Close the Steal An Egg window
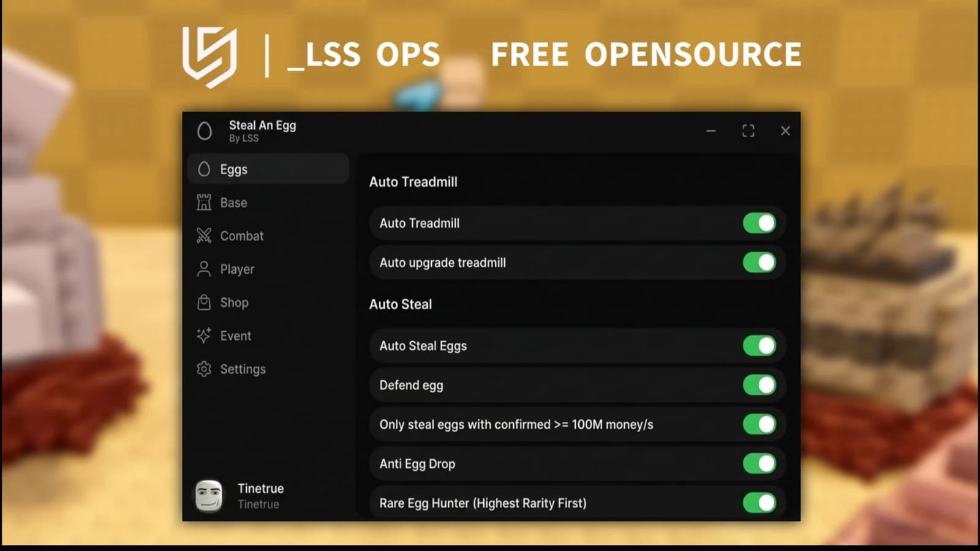 (x=785, y=131)
